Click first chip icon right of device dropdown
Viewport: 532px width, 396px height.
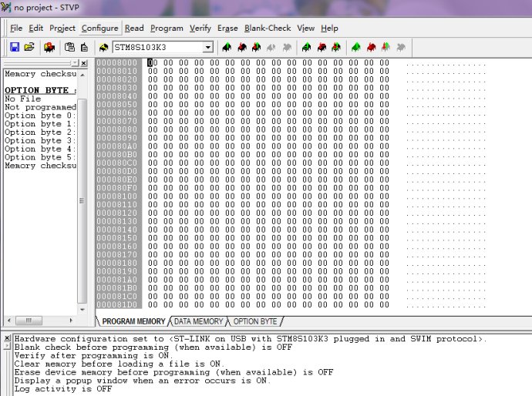(x=227, y=47)
